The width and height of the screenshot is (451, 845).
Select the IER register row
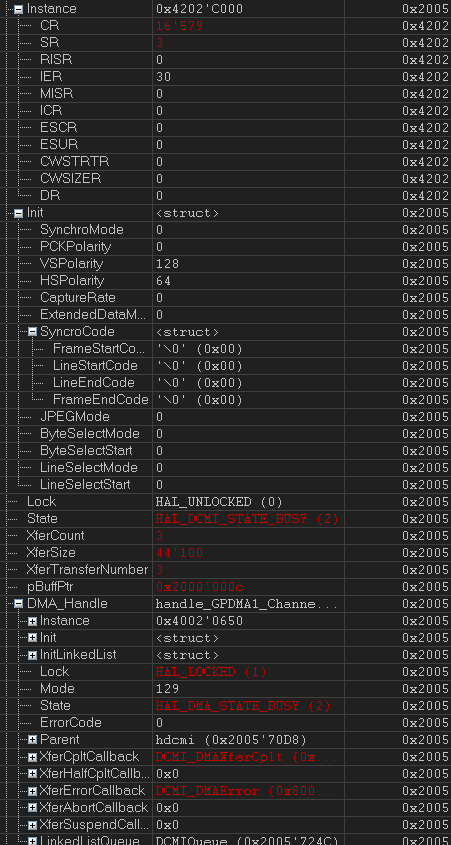pyautogui.click(x=225, y=77)
